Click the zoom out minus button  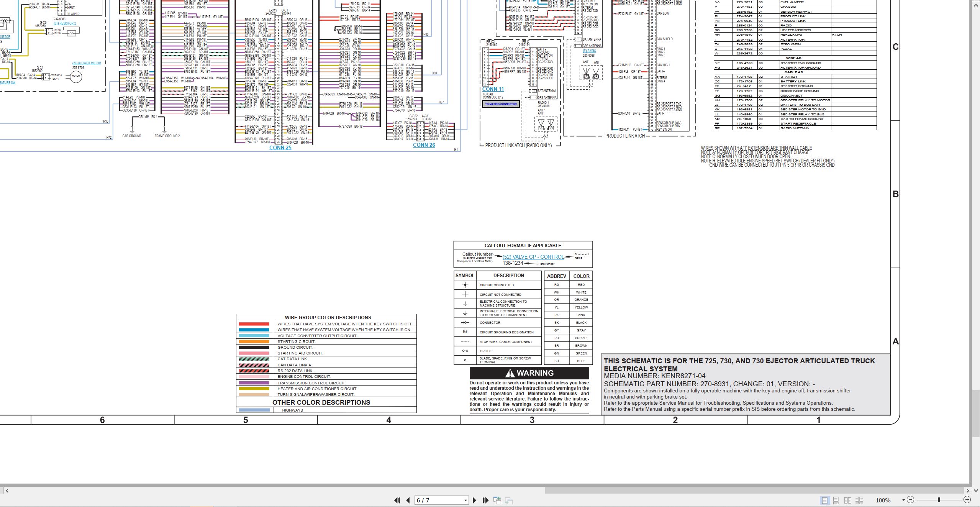pos(911,500)
